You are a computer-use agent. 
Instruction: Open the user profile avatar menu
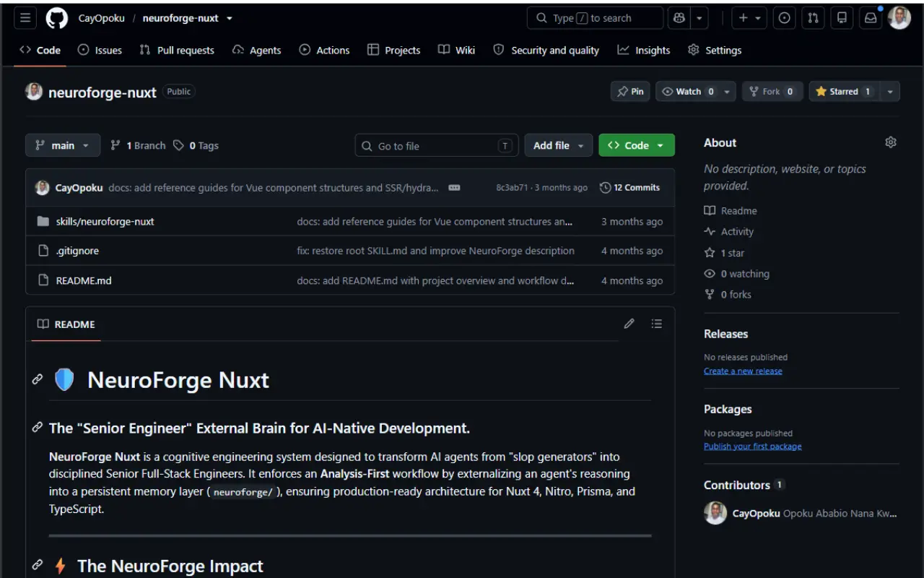(899, 18)
